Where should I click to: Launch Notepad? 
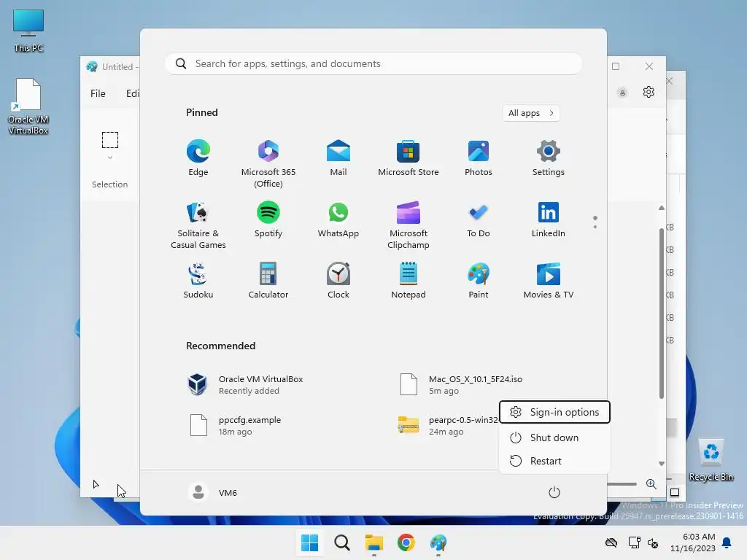coord(409,281)
